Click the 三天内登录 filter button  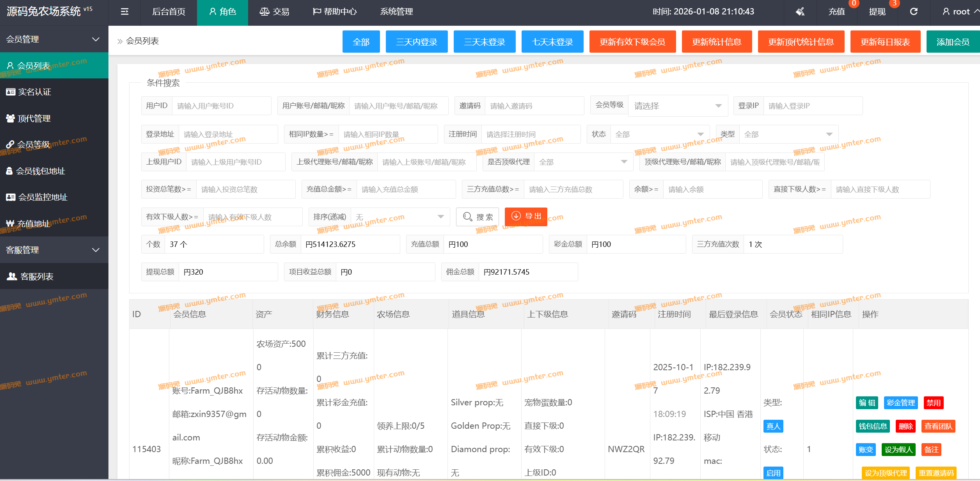point(416,42)
